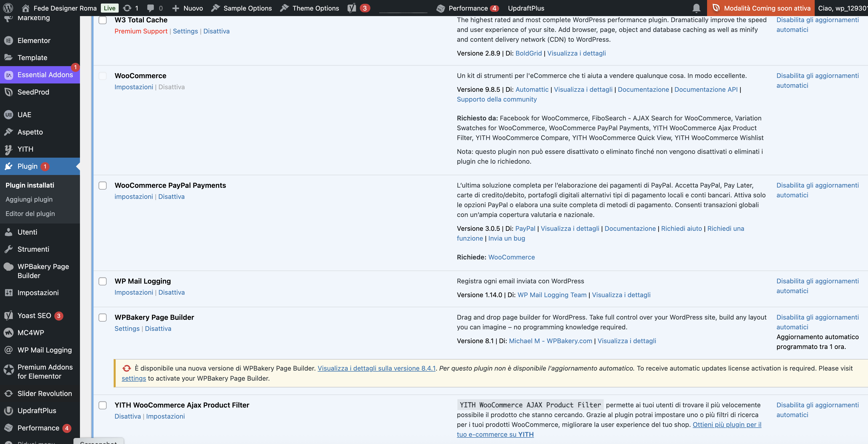This screenshot has width=868, height=444.
Task: Open UpdraftPlus in the admin bar
Action: coord(526,8)
